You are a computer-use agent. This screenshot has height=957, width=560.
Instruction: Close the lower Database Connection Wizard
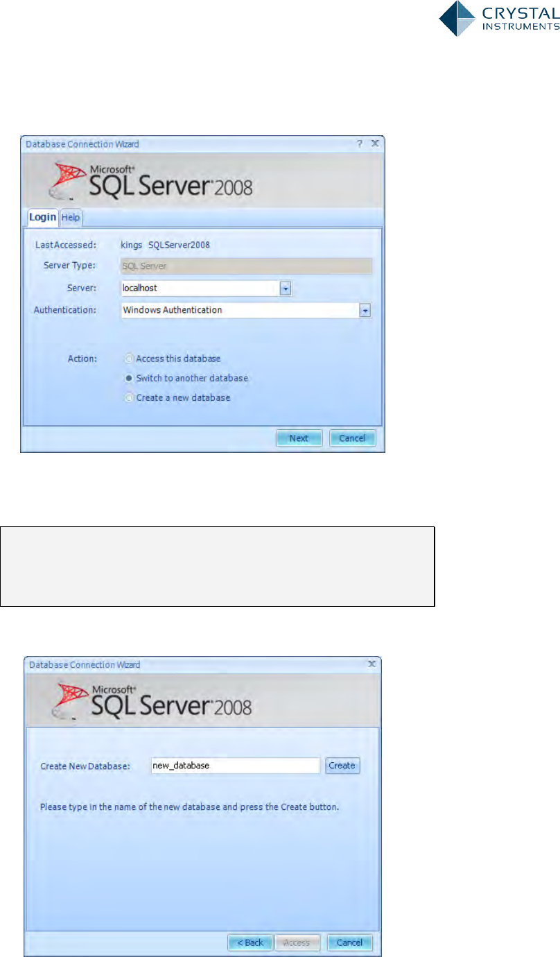(371, 664)
